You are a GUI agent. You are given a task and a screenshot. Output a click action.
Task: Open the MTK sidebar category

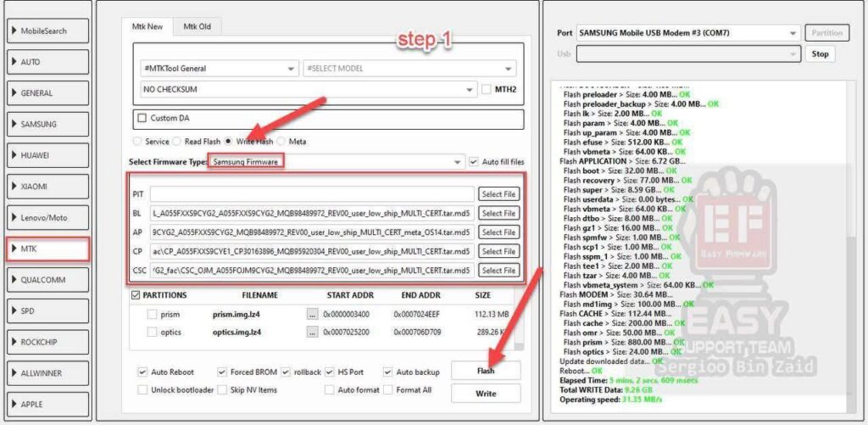[x=47, y=249]
